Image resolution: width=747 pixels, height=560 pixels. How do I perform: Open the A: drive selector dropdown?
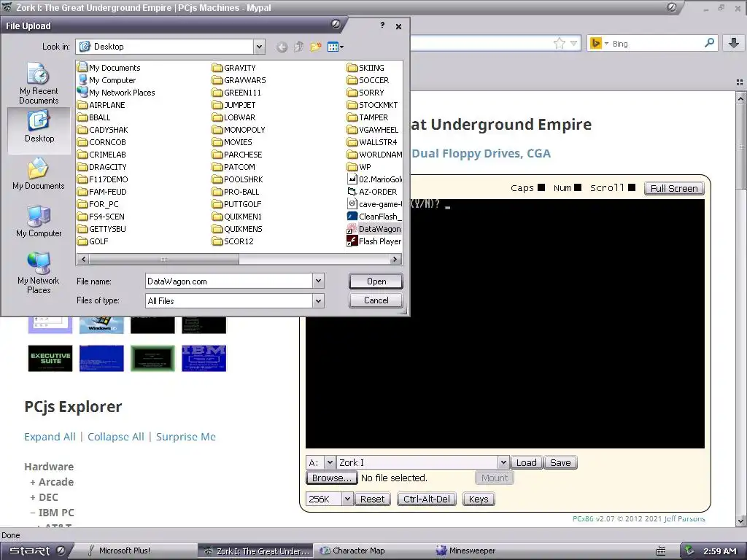pyautogui.click(x=330, y=462)
